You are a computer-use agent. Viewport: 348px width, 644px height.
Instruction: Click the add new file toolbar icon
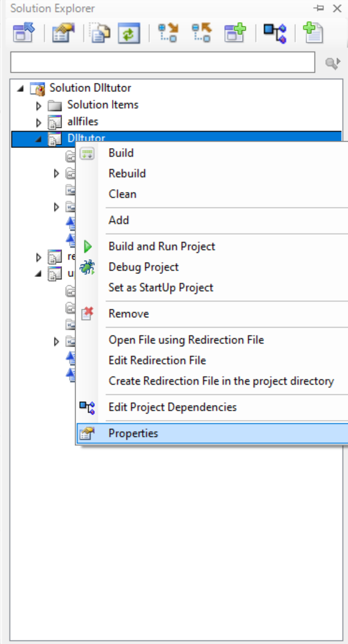click(313, 33)
